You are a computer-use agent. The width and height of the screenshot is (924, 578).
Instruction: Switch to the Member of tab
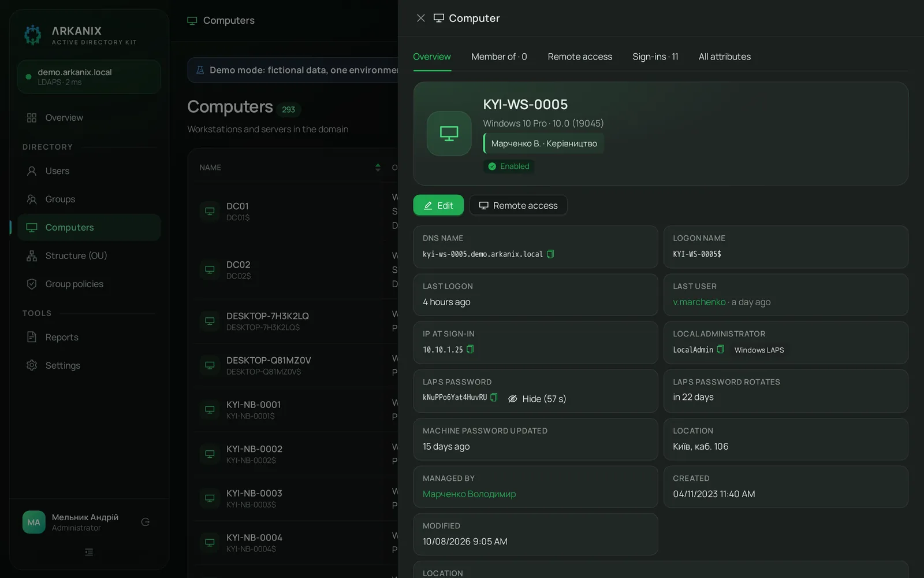point(499,57)
